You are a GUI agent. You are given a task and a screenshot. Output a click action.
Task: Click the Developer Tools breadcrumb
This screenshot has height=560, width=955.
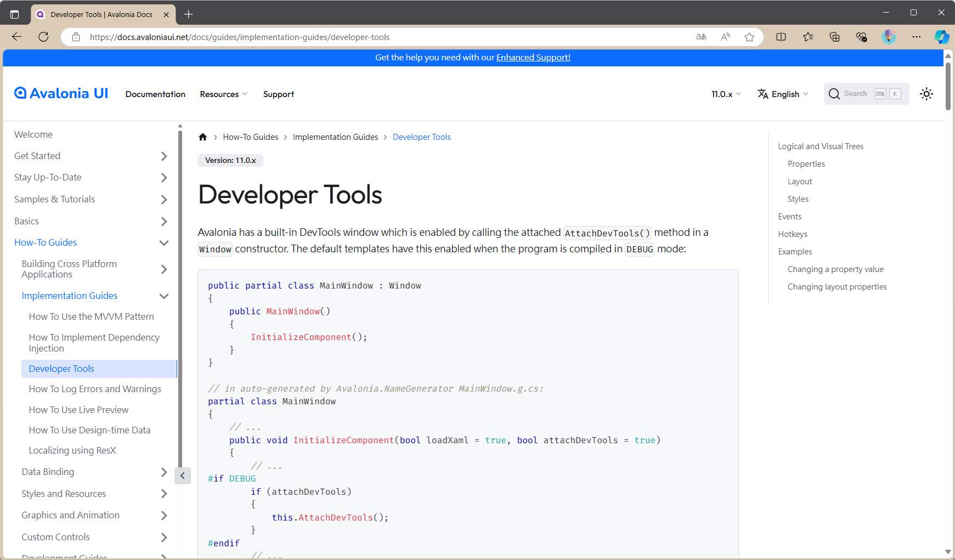pos(422,137)
